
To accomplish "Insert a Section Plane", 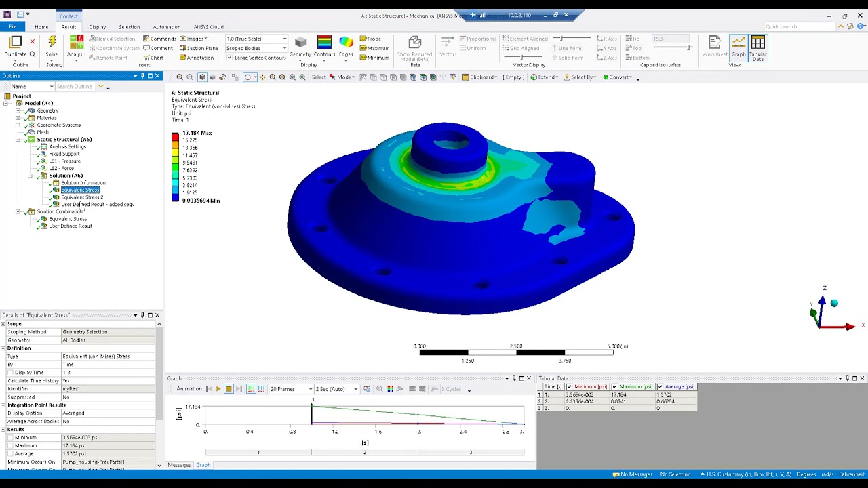I will (x=199, y=48).
